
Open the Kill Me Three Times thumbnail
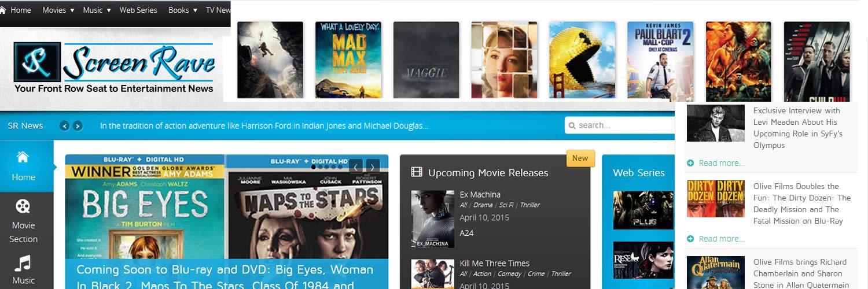[x=433, y=274]
